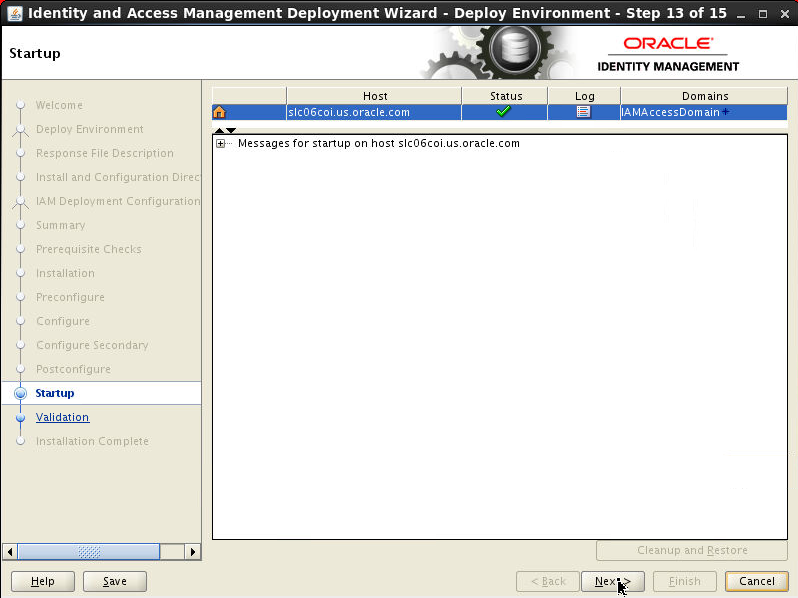Select the Response File Description step
The width and height of the screenshot is (798, 598).
pyautogui.click(x=105, y=153)
